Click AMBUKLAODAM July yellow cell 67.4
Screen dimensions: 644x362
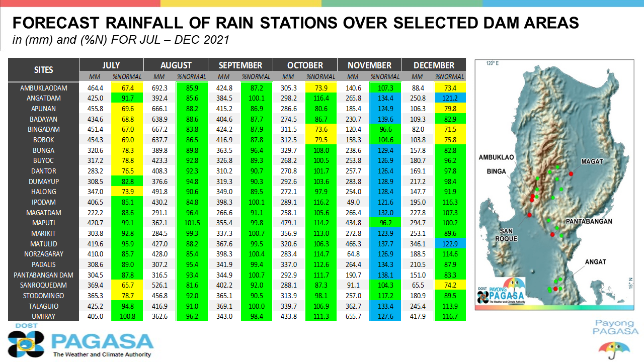coord(127,88)
